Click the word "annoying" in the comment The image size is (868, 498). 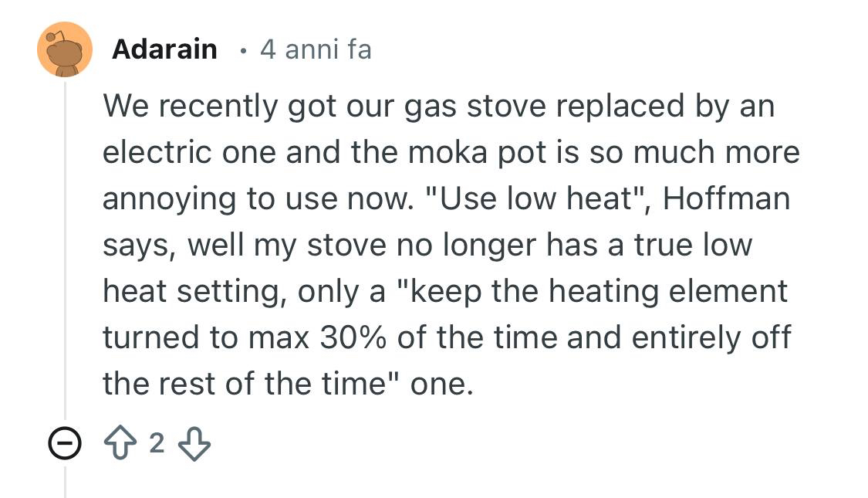click(x=168, y=198)
